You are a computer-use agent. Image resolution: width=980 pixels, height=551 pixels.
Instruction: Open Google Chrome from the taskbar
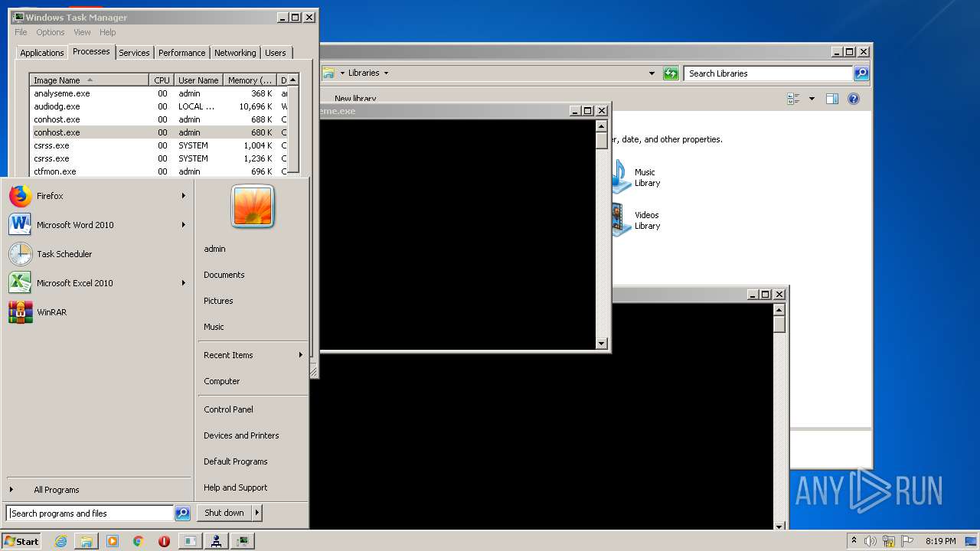click(x=139, y=541)
